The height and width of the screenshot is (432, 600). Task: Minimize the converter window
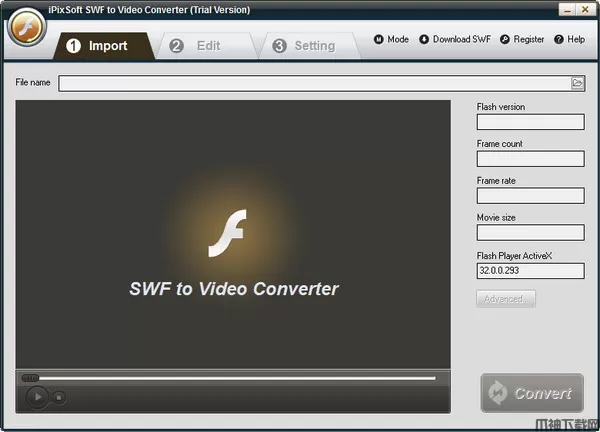coord(567,10)
